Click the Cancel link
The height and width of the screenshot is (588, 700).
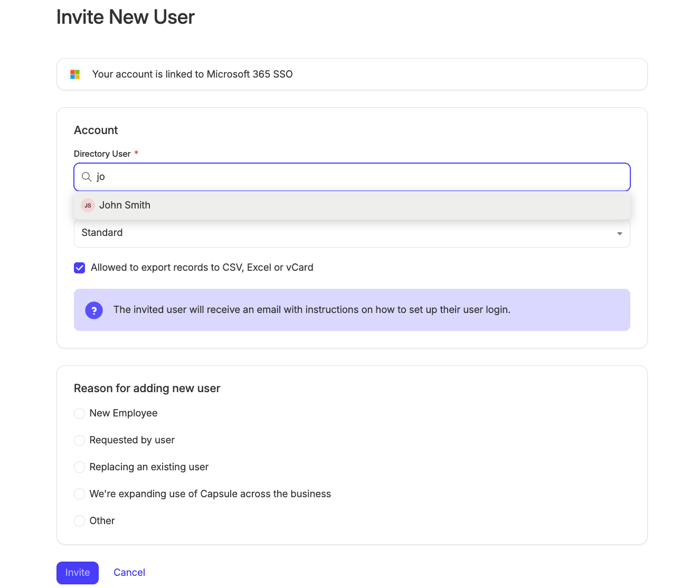(x=129, y=573)
